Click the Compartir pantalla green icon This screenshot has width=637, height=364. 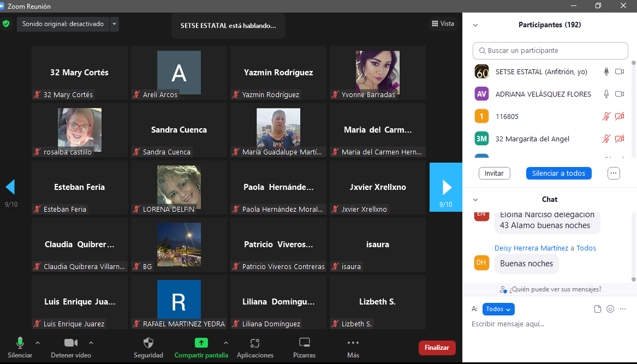click(x=201, y=343)
